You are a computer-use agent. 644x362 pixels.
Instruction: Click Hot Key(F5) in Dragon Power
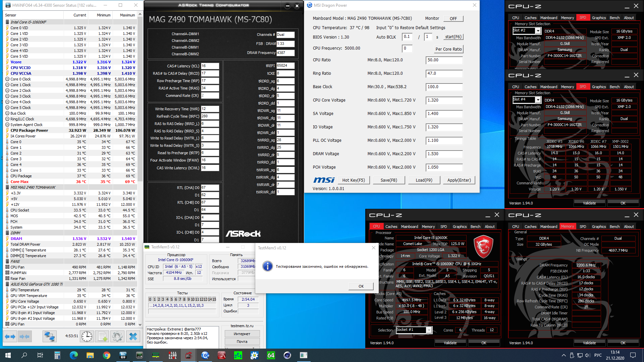(354, 180)
